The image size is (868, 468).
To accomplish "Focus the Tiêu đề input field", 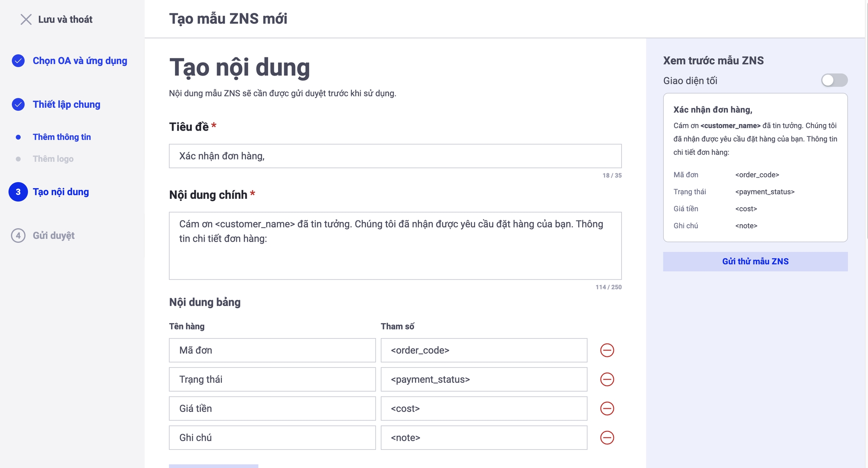I will coord(395,156).
